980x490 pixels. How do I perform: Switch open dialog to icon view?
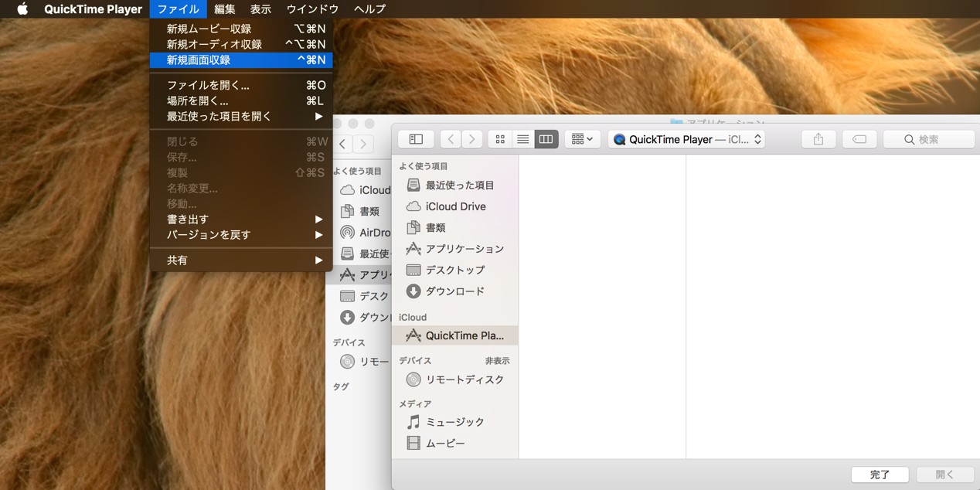pyautogui.click(x=500, y=139)
